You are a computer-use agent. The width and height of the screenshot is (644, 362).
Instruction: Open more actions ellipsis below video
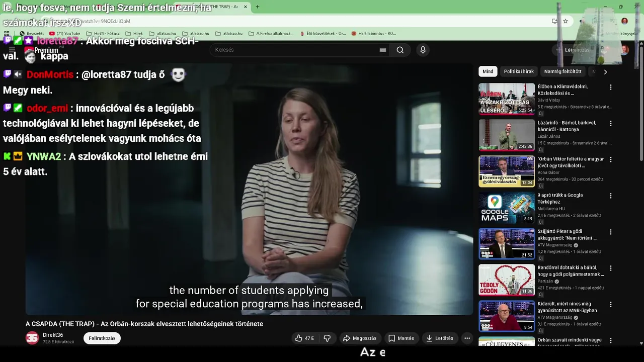click(x=467, y=338)
